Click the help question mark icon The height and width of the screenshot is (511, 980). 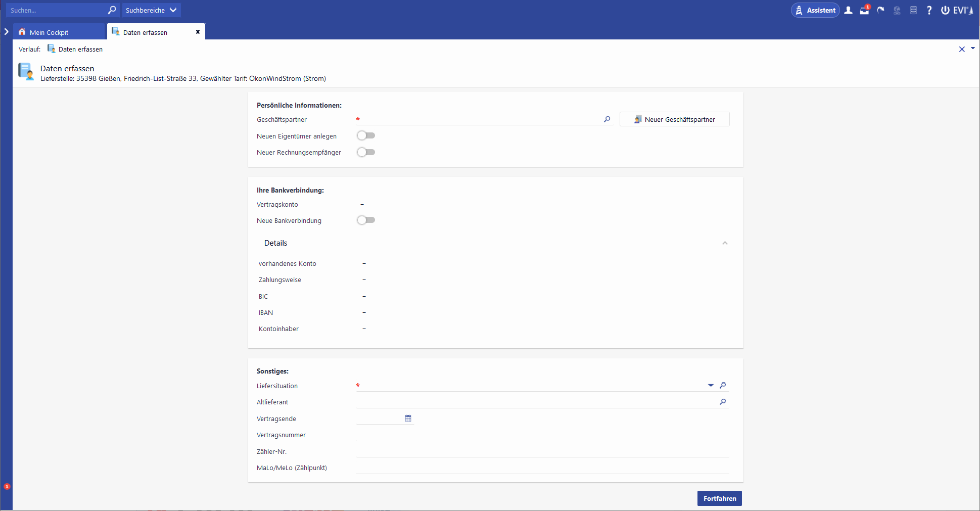click(x=929, y=10)
